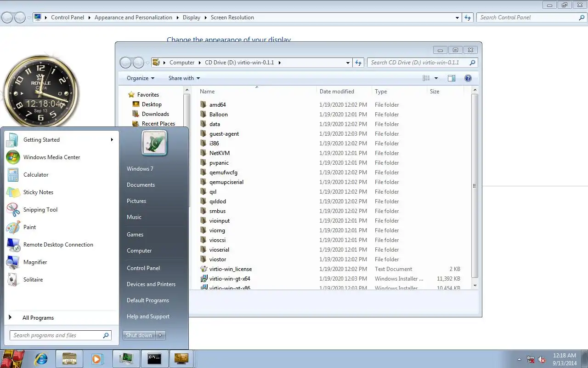Open the amd64 folder
The width and height of the screenshot is (588, 368).
(217, 105)
